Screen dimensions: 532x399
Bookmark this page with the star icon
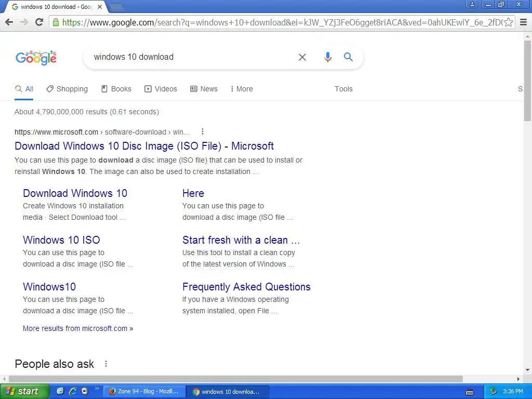coord(508,22)
